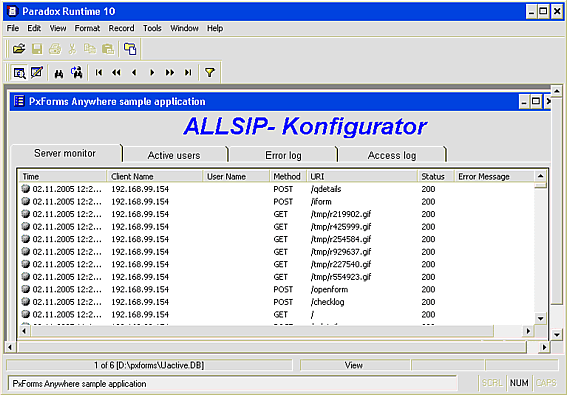The height and width of the screenshot is (395, 567).
Task: Jump back one record set
Action: 116,73
